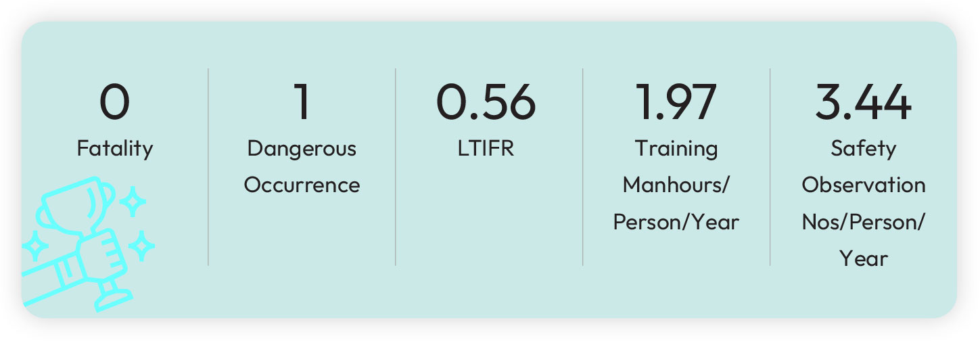Viewport: 980px width, 341px height.
Task: Click the sparkle left of the hand
Action: 33,246
